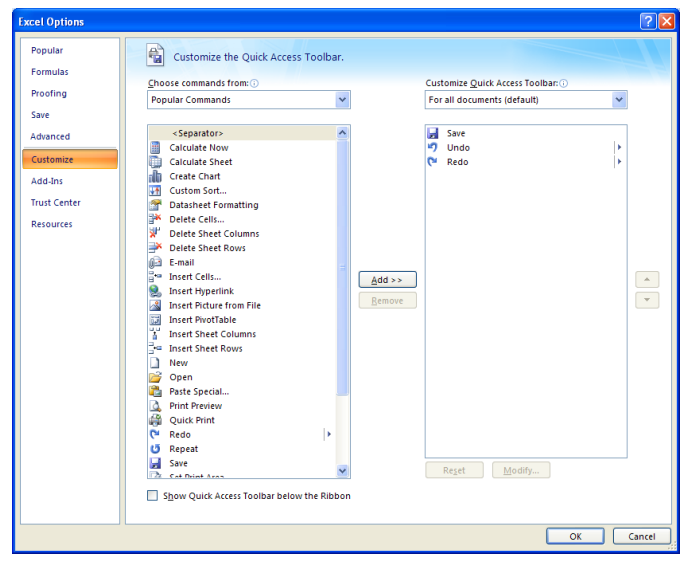Click the Calculate Now command icon
The image size is (690, 564).
tap(155, 148)
